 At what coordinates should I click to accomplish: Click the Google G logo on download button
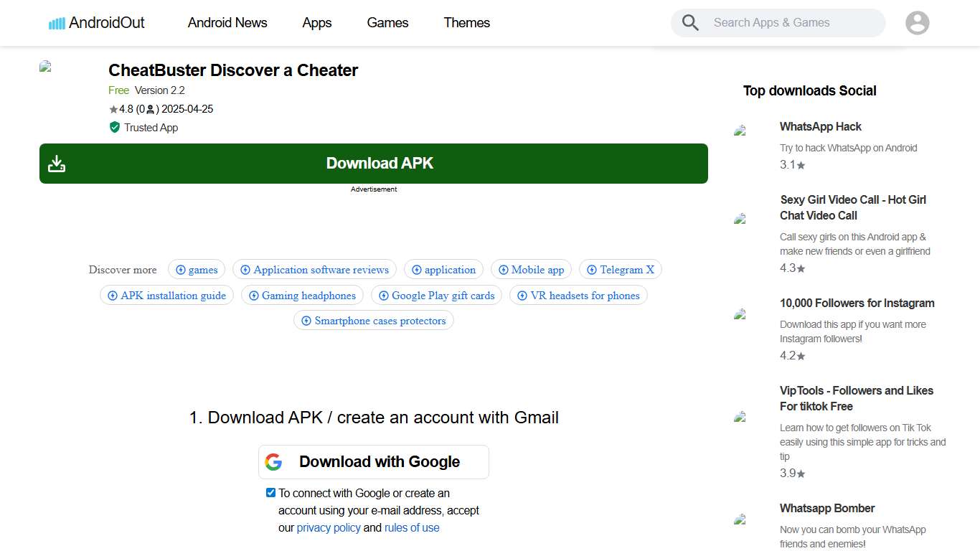(x=274, y=462)
